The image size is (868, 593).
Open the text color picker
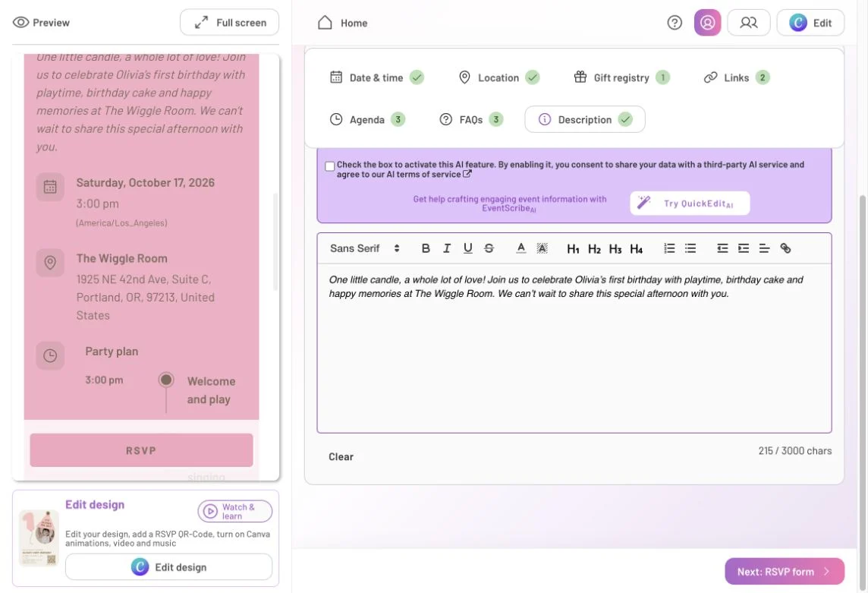tap(521, 248)
